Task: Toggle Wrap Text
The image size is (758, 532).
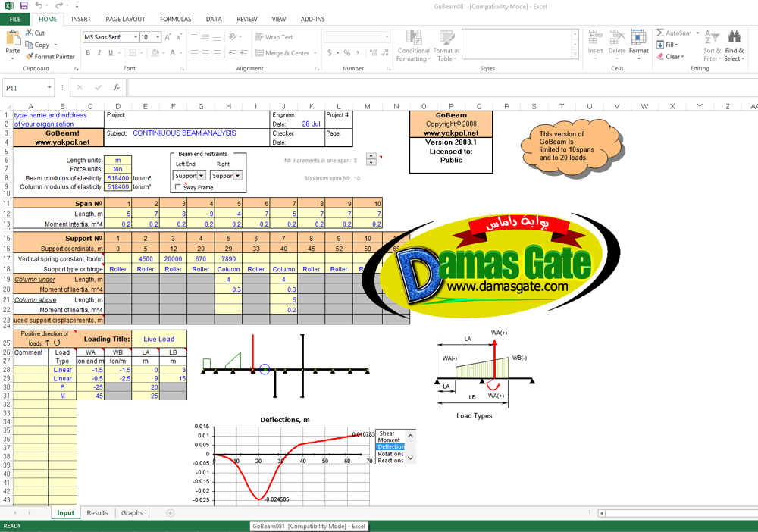Action: point(274,37)
